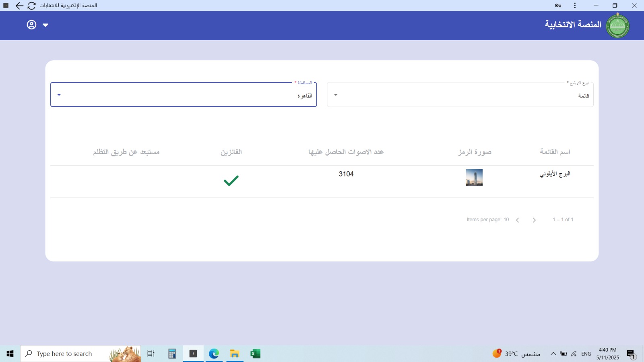The width and height of the screenshot is (644, 362).
Task: Open the password key icon
Action: click(558, 6)
